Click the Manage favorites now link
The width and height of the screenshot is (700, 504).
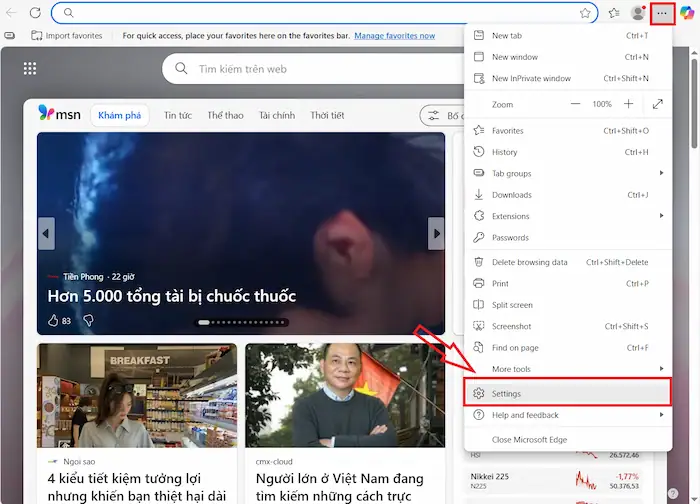click(x=394, y=36)
